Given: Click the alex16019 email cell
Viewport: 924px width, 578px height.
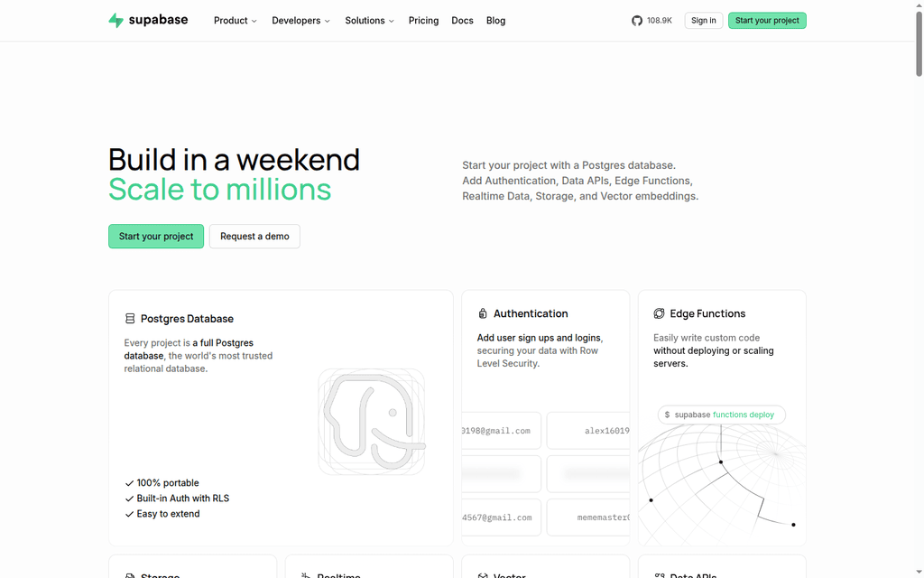Looking at the screenshot, I should click(588, 431).
